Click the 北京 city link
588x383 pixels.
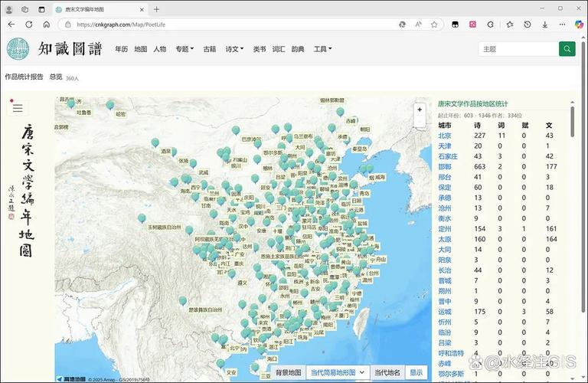pyautogui.click(x=445, y=136)
